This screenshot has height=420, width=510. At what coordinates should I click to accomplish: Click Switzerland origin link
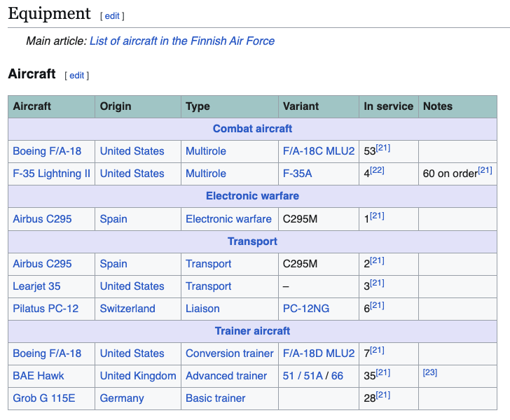[x=127, y=309]
